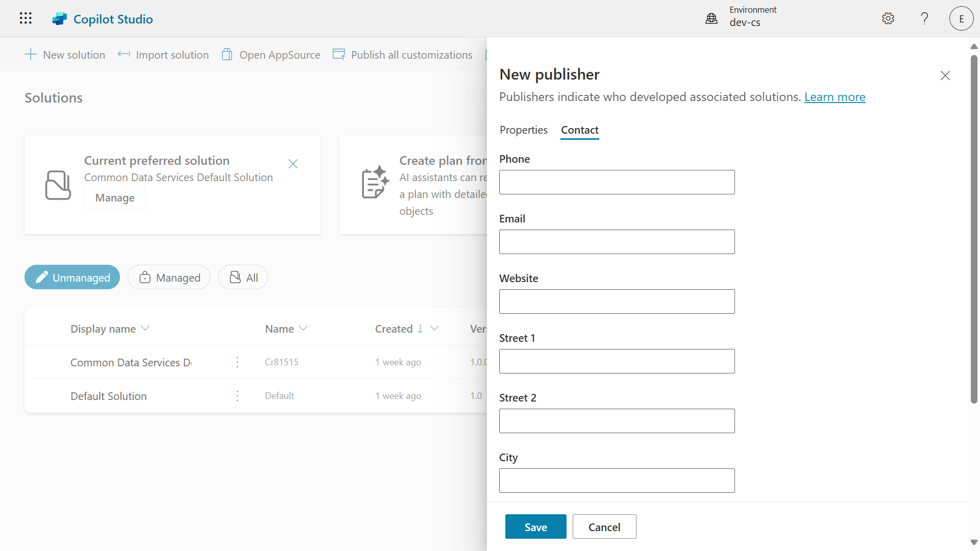This screenshot has width=980, height=551.
Task: Click the Save button
Action: tap(535, 527)
